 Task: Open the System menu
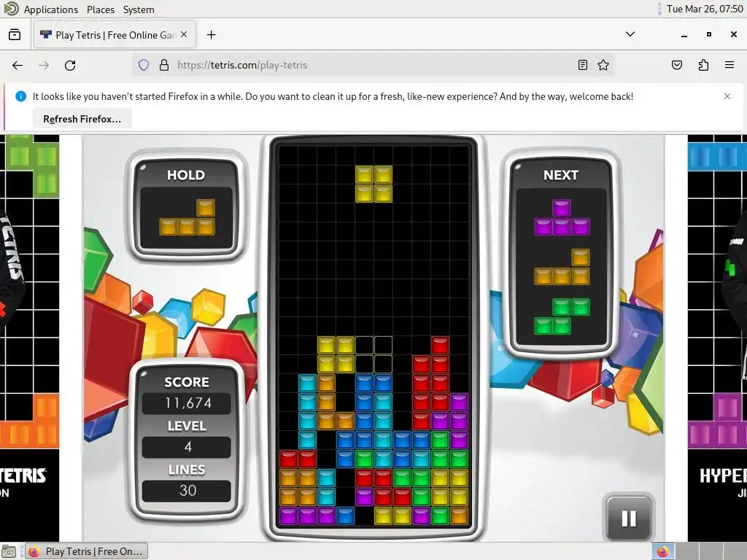tap(139, 9)
